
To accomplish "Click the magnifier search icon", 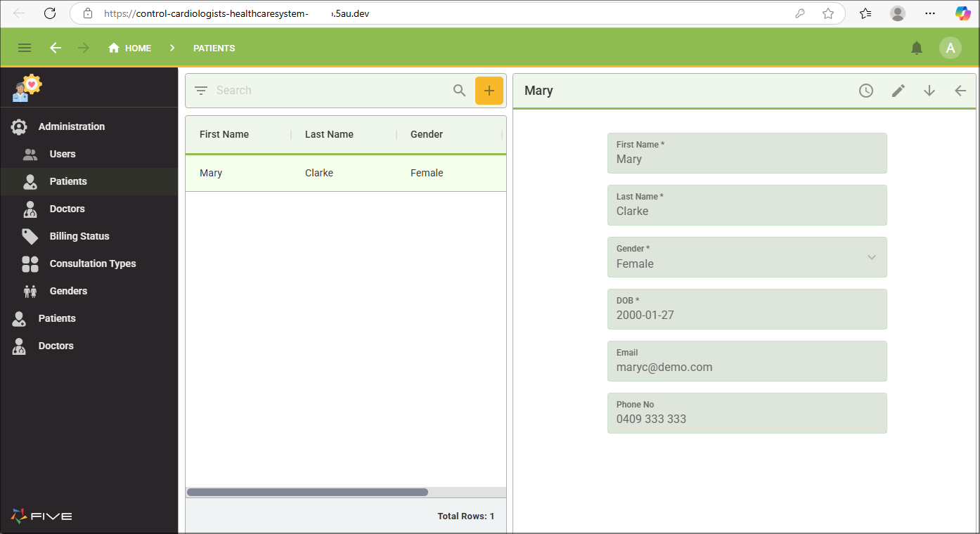I will pyautogui.click(x=460, y=91).
